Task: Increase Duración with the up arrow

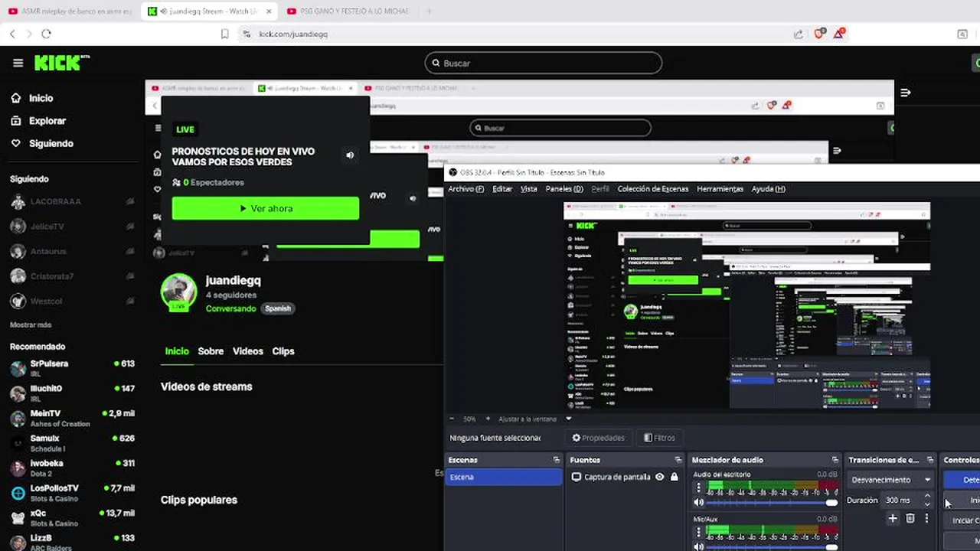Action: [x=927, y=496]
